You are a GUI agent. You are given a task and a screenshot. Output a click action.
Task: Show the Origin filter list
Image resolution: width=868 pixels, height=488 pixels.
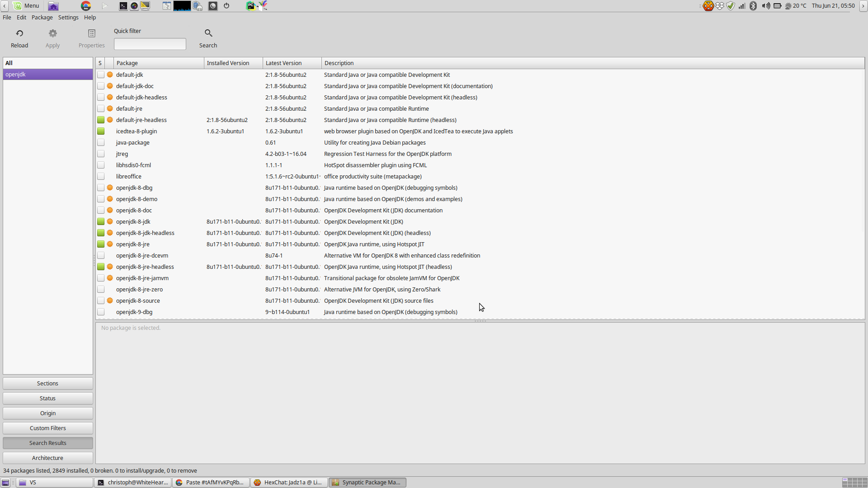pos(48,413)
